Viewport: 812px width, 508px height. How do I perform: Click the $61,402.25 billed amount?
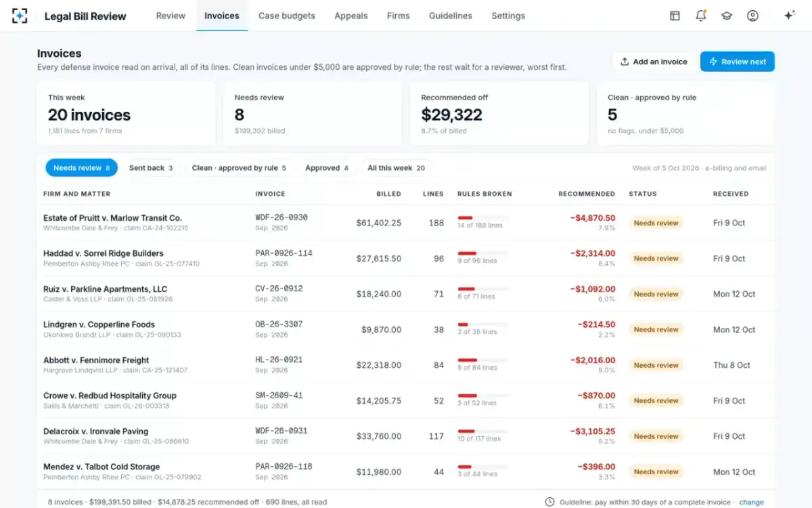[x=379, y=223]
